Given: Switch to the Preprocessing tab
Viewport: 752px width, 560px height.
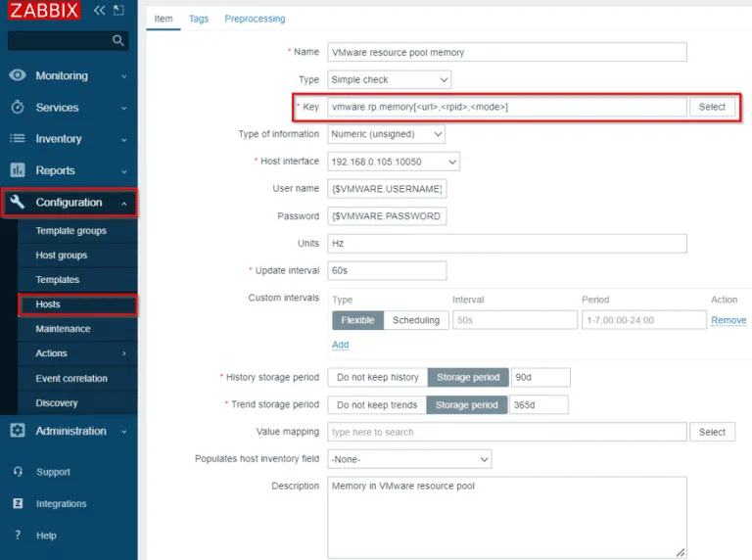Looking at the screenshot, I should (255, 19).
